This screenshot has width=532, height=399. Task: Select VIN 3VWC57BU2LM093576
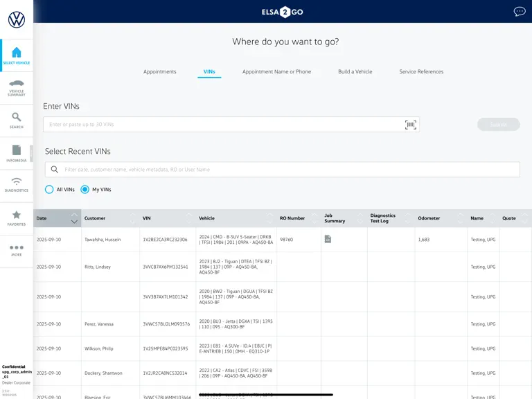click(166, 324)
